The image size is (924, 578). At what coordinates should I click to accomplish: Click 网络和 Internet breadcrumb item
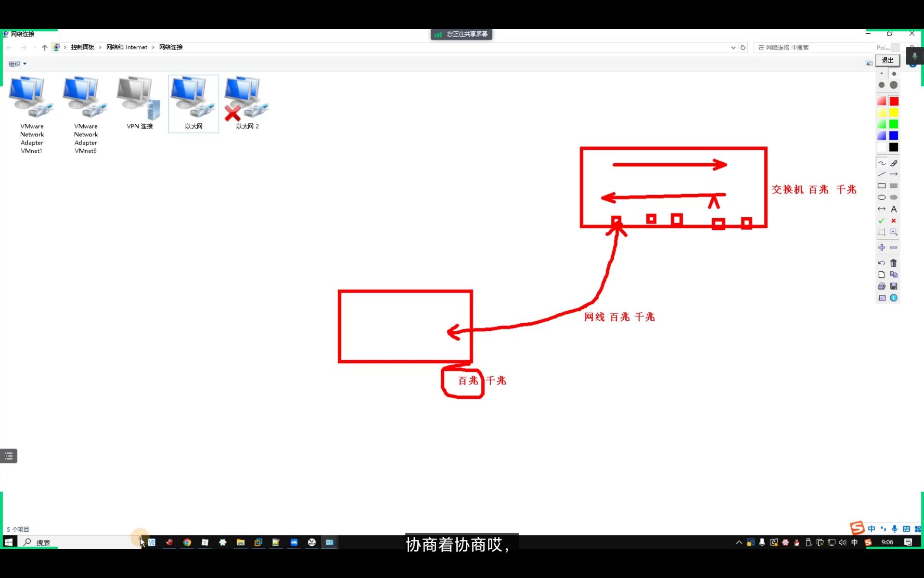(127, 47)
